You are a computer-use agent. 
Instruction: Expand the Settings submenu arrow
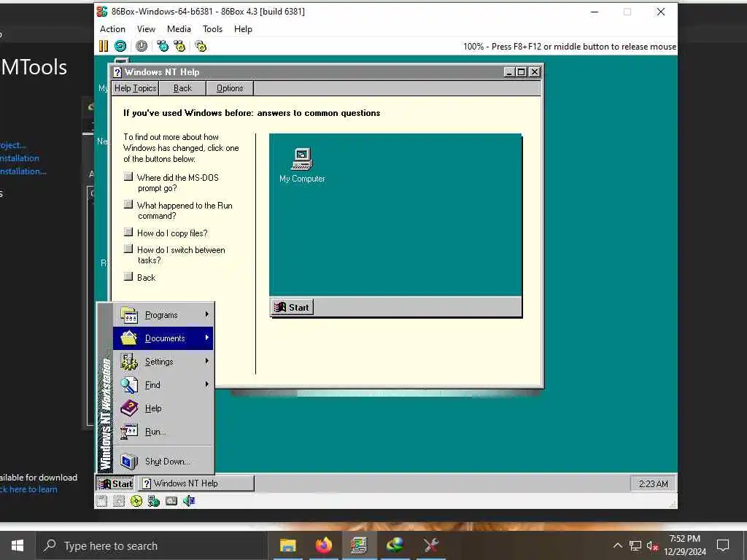[206, 361]
